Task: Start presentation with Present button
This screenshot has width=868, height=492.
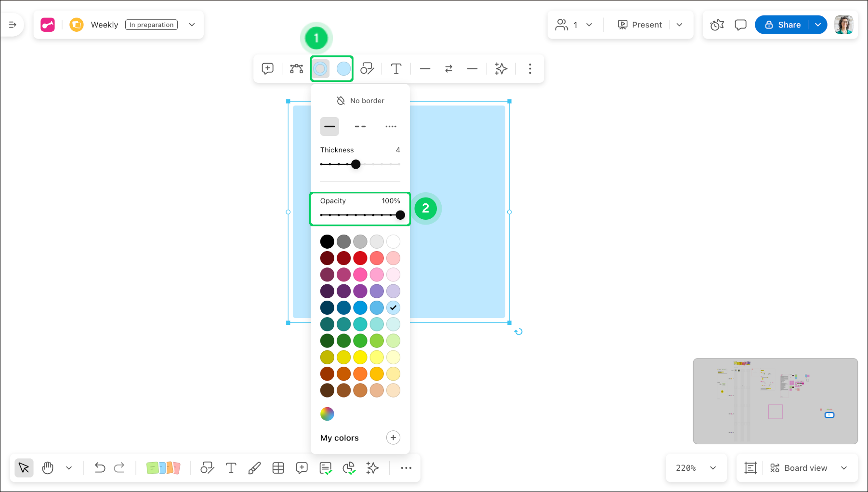Action: tap(640, 25)
